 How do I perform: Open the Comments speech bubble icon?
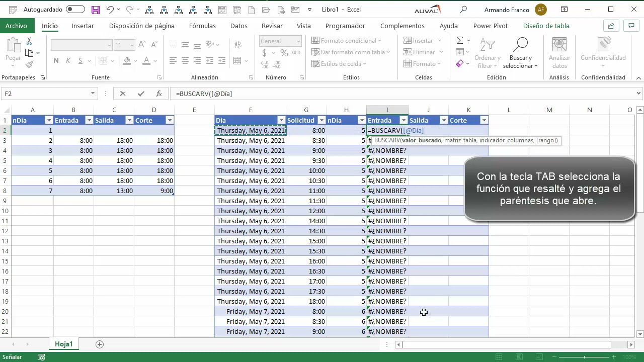coord(631,26)
